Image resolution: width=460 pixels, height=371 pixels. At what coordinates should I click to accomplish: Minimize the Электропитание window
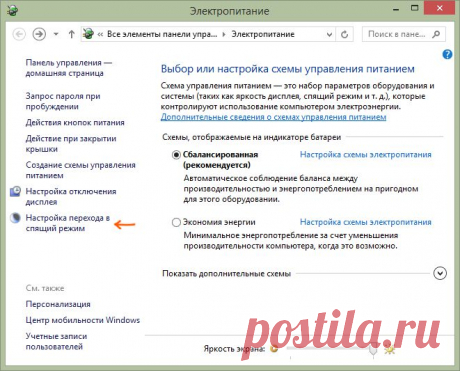[396, 9]
